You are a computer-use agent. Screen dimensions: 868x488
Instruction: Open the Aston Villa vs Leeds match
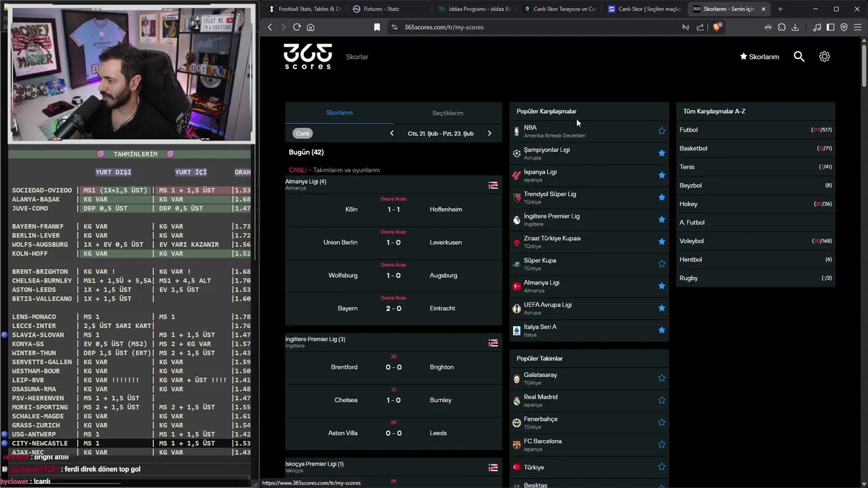pos(393,433)
